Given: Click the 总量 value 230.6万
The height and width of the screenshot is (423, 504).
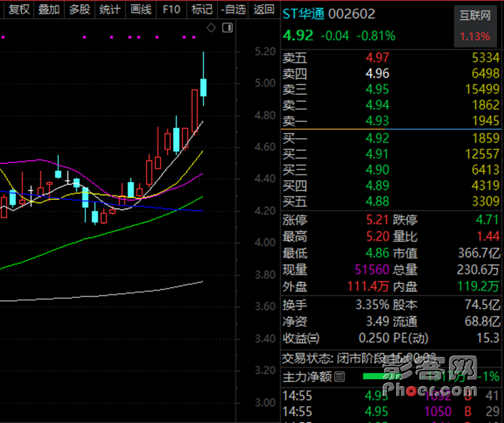Looking at the screenshot, I should point(478,270).
